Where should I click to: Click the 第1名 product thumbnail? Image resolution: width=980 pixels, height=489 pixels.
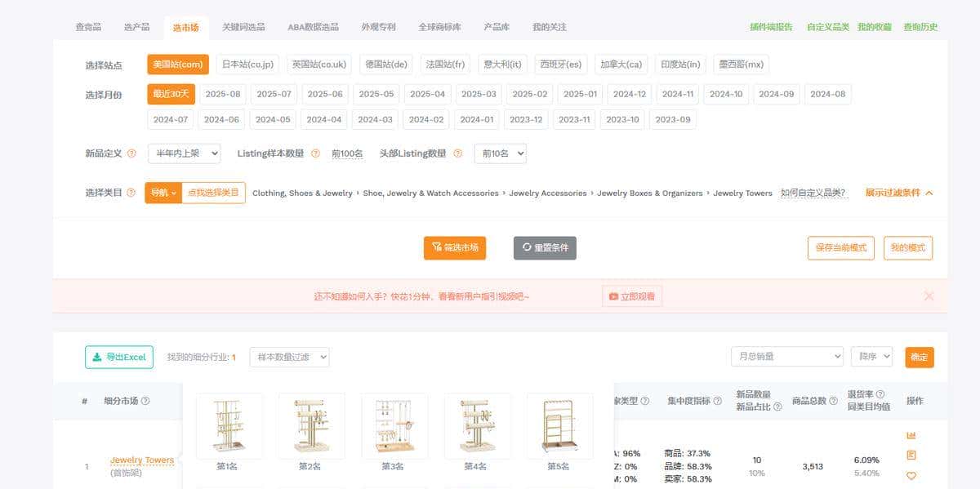[229, 426]
